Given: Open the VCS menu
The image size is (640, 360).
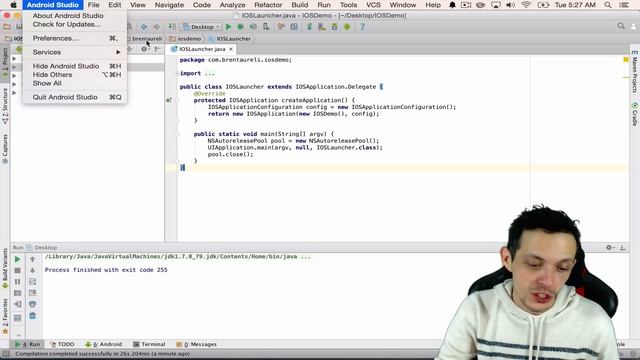Looking at the screenshot, I should pos(373,5).
